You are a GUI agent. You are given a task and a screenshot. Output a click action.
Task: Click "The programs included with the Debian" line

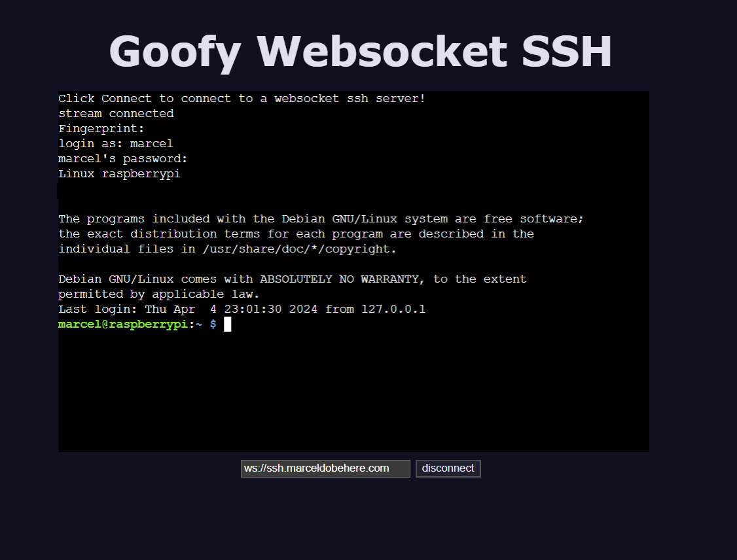[x=321, y=219]
